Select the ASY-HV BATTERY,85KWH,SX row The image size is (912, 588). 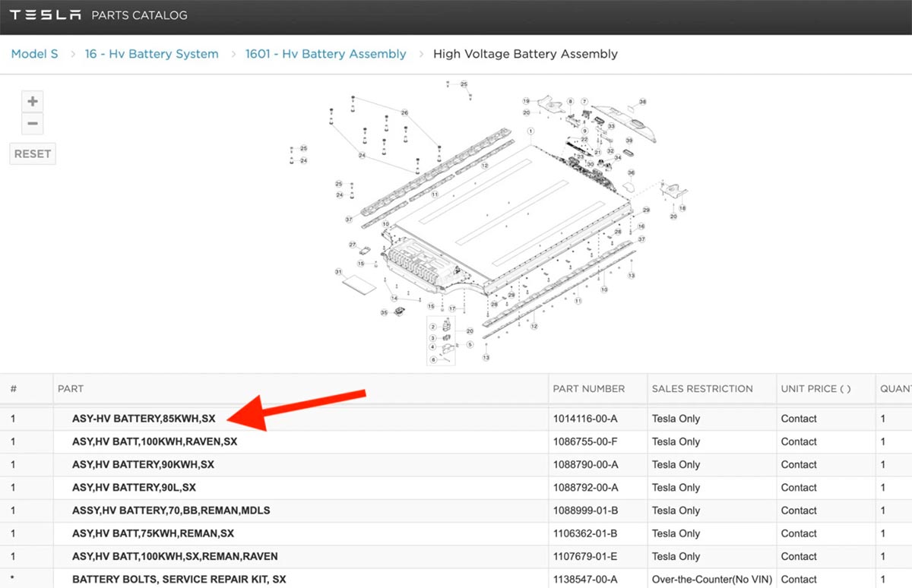coord(144,419)
